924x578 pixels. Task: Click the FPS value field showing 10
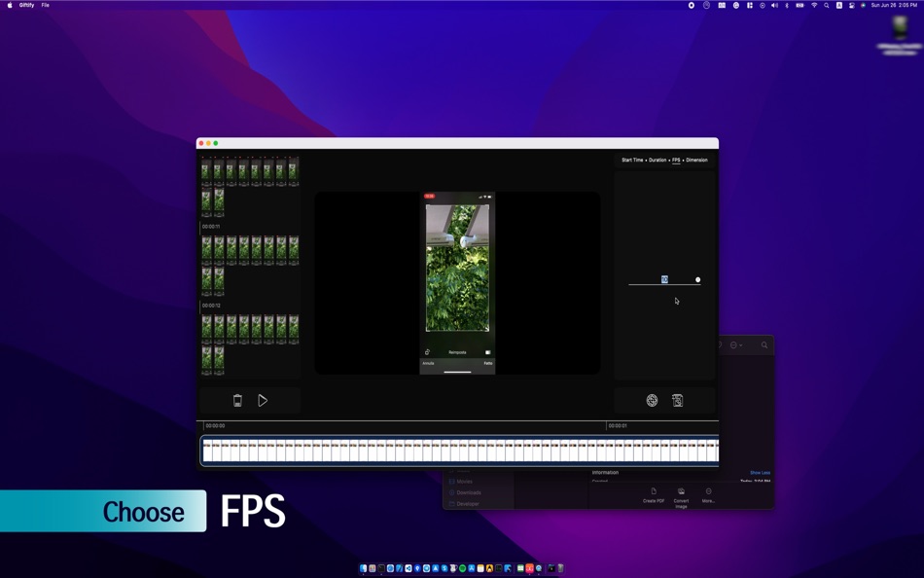pos(664,279)
